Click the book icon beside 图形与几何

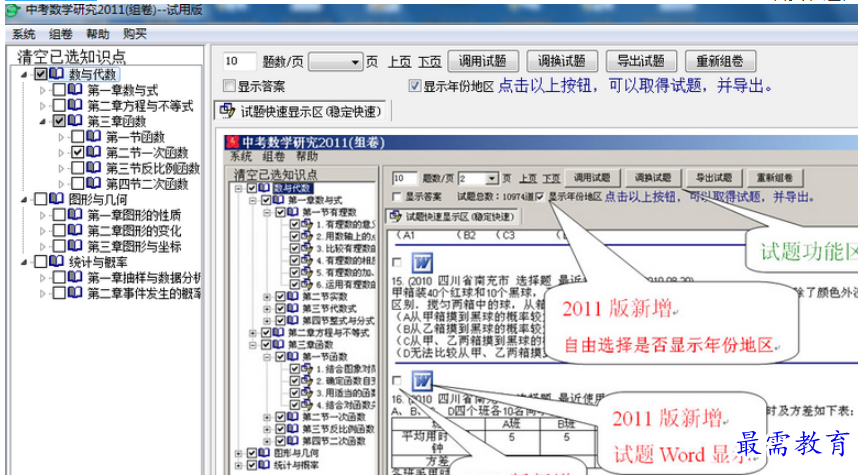click(x=56, y=199)
